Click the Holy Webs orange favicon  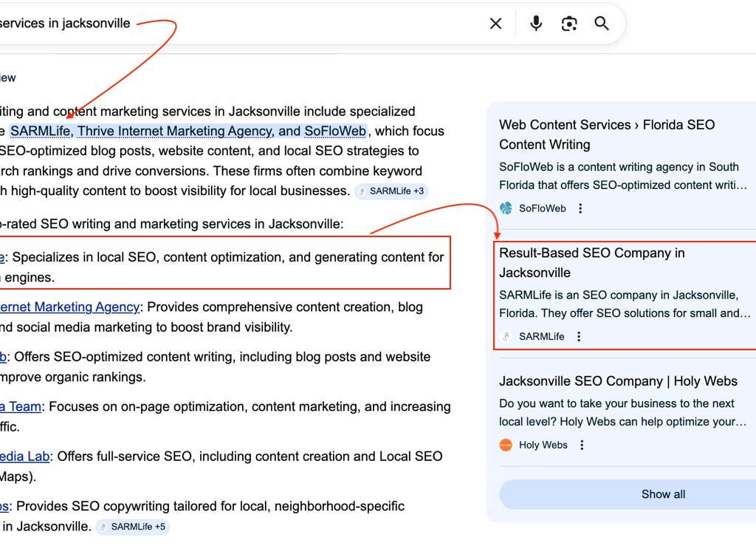(506, 445)
